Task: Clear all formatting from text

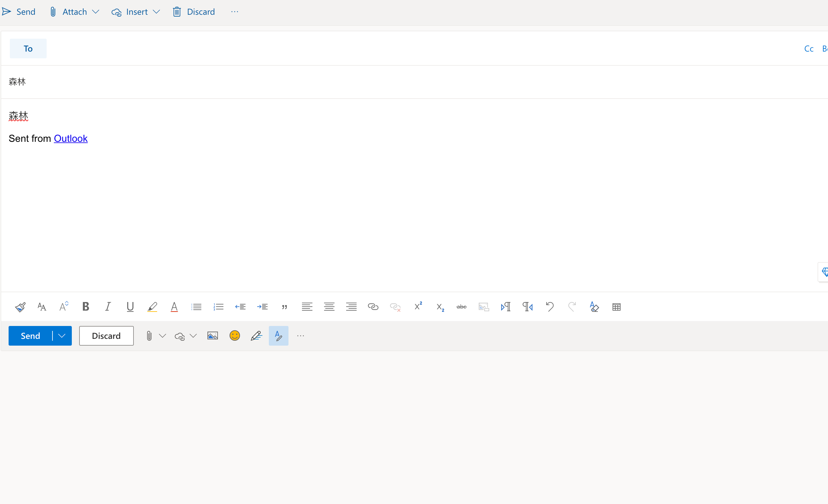Action: click(594, 306)
